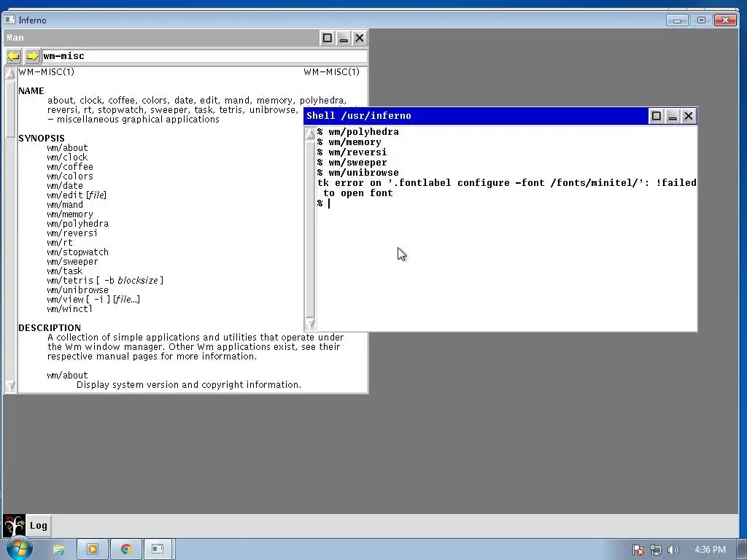
Task: Click the wm-misc search field in Man
Action: tap(204, 56)
